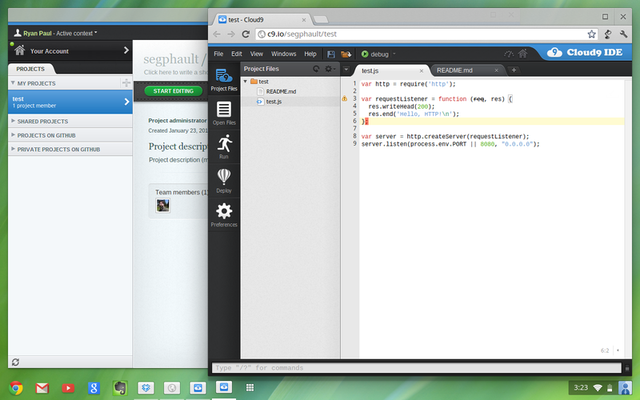Open Chrome wrench settings menu
This screenshot has width=640, height=400.
click(x=623, y=34)
